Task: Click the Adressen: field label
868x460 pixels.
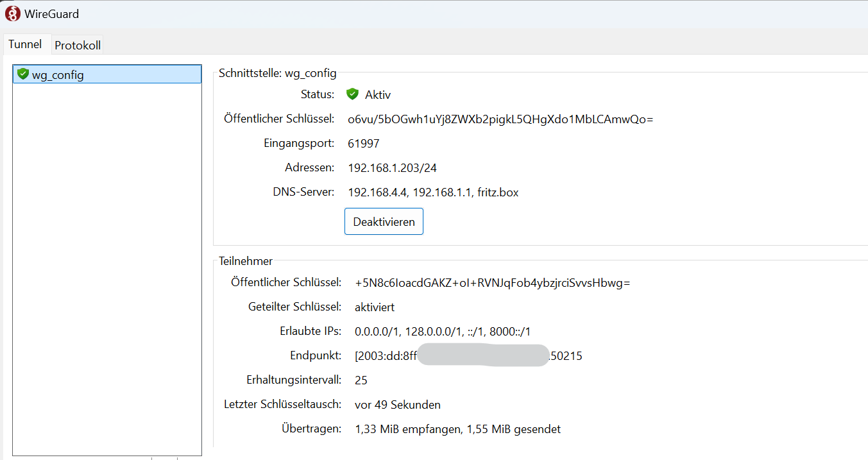Action: (310, 168)
